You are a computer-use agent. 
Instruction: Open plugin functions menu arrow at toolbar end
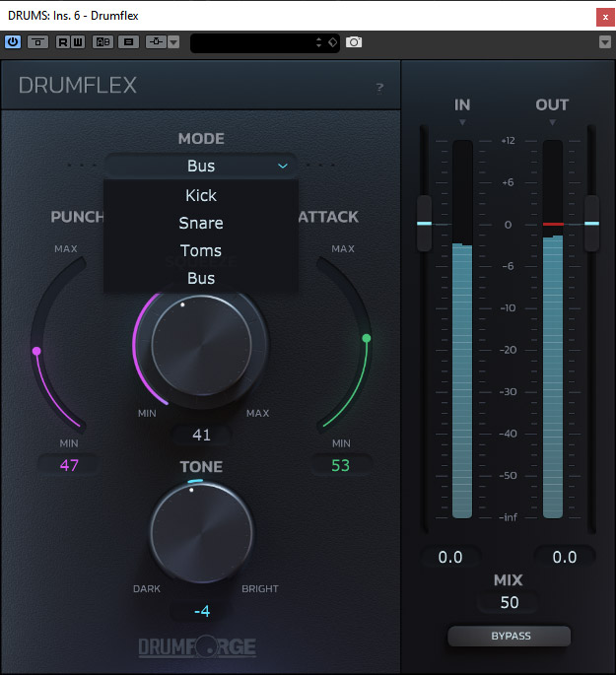pyautogui.click(x=605, y=42)
